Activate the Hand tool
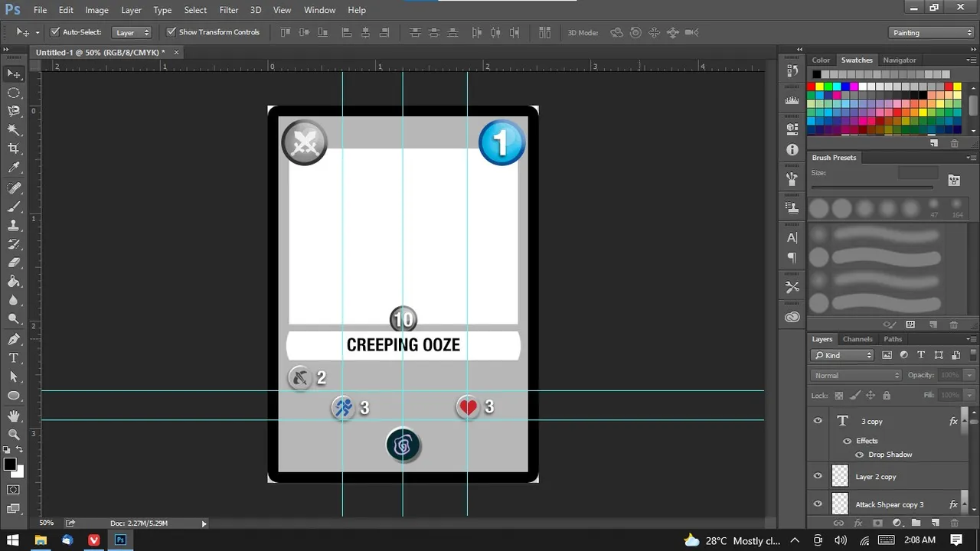 14,416
